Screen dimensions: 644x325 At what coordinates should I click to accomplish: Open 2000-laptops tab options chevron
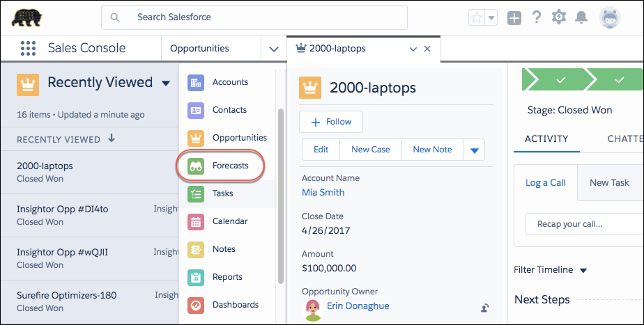pos(413,49)
